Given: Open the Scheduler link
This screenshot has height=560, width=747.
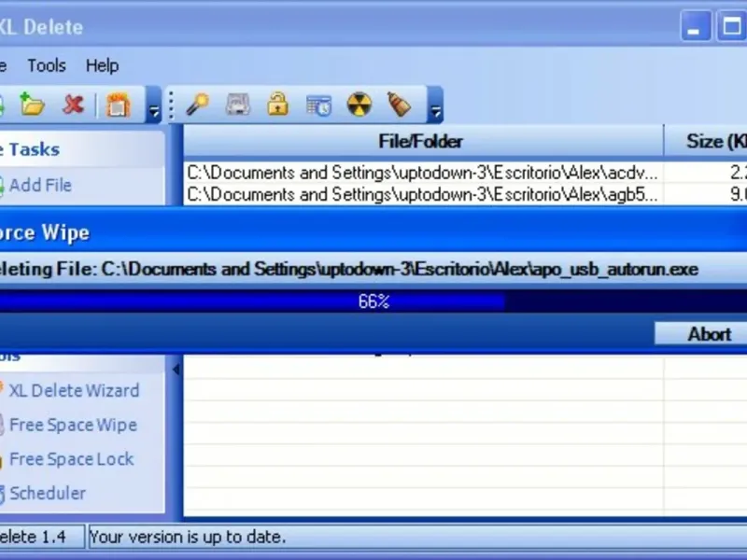Looking at the screenshot, I should pos(48,494).
